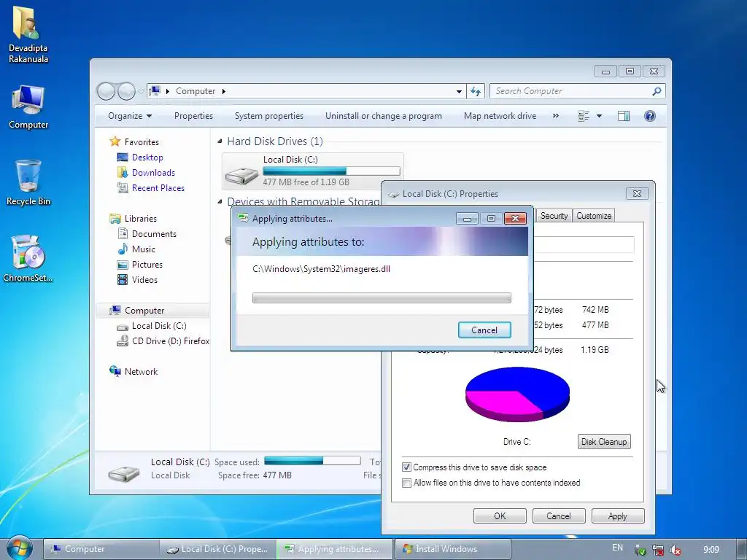Click Apply in Local Disk Properties
Screen dimensions: 747x560
pyautogui.click(x=617, y=516)
